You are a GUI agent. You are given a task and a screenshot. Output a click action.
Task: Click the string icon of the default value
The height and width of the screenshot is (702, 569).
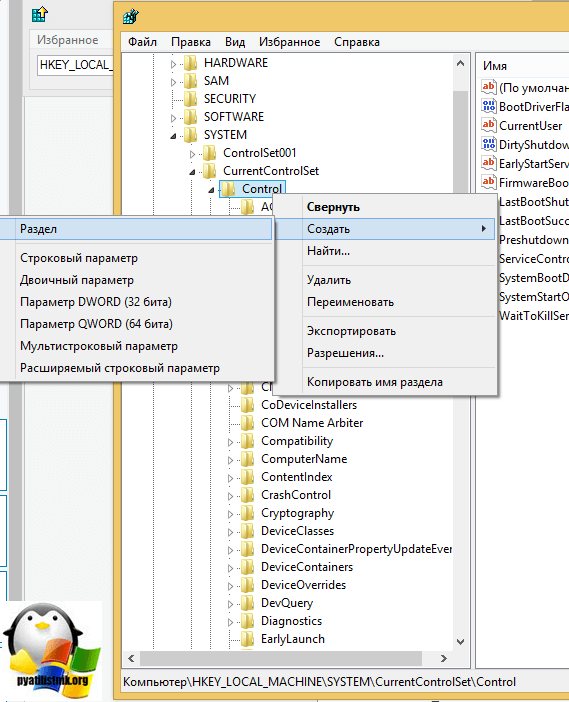488,87
